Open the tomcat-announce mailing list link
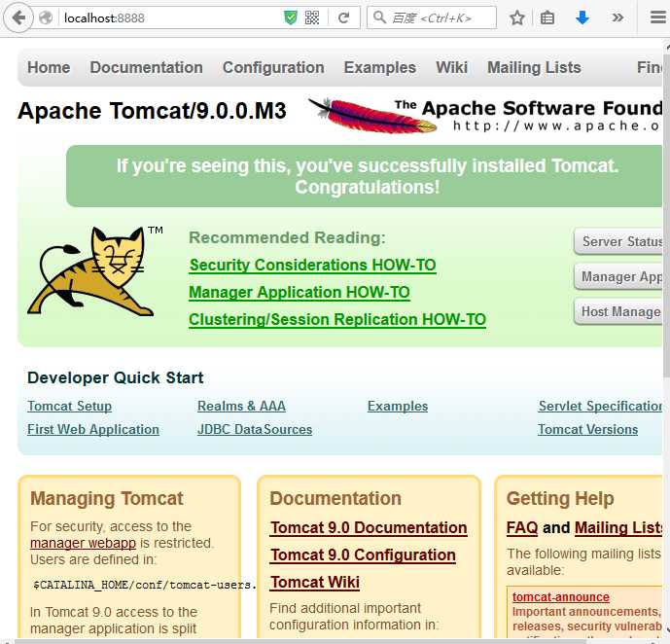This screenshot has width=670, height=644. (561, 597)
